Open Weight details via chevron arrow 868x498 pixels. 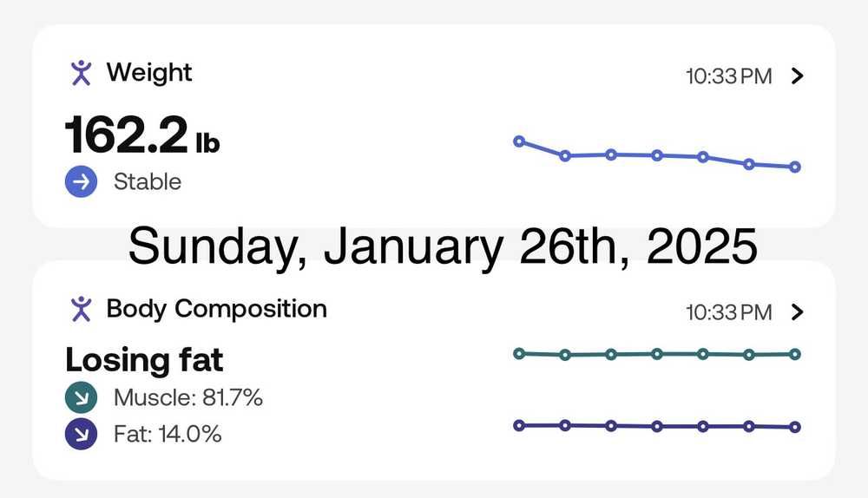pyautogui.click(x=799, y=75)
